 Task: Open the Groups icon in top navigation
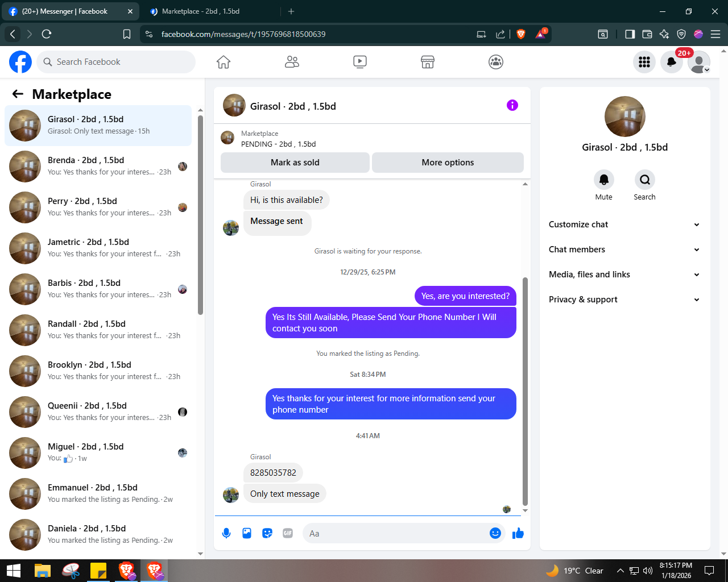(x=496, y=62)
